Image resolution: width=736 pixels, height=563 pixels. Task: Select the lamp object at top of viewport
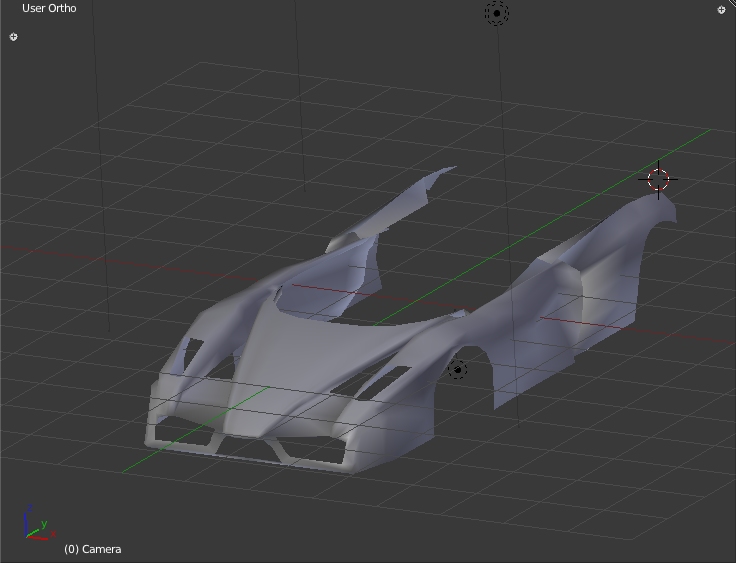click(497, 13)
